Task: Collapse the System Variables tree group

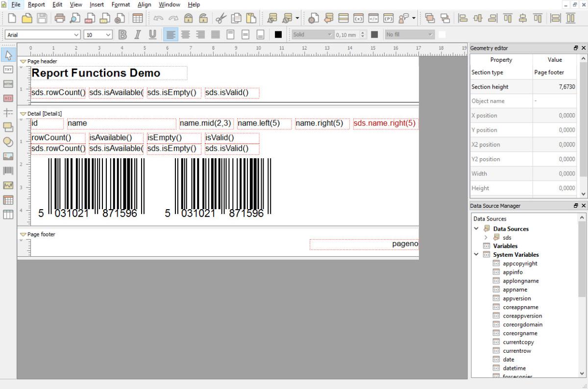Action: [476, 255]
